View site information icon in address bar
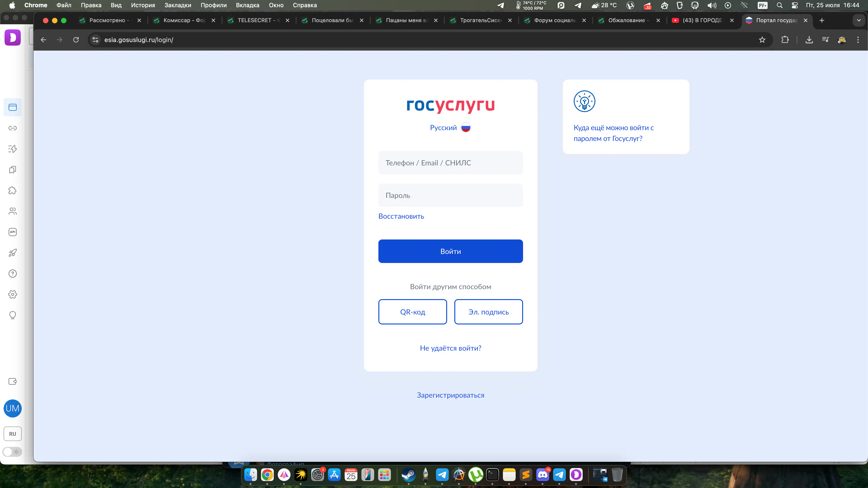Image resolution: width=868 pixels, height=488 pixels. tap(95, 40)
